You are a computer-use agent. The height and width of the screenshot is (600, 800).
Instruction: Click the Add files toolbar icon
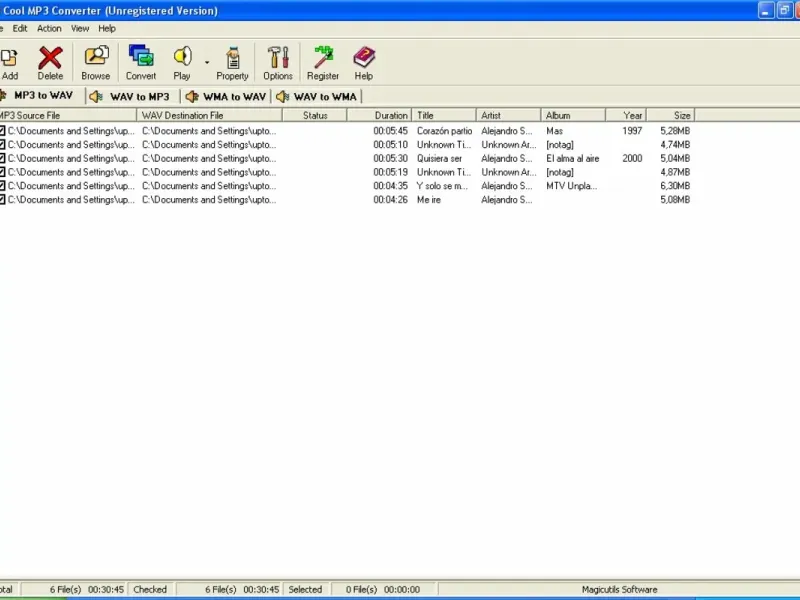9,58
